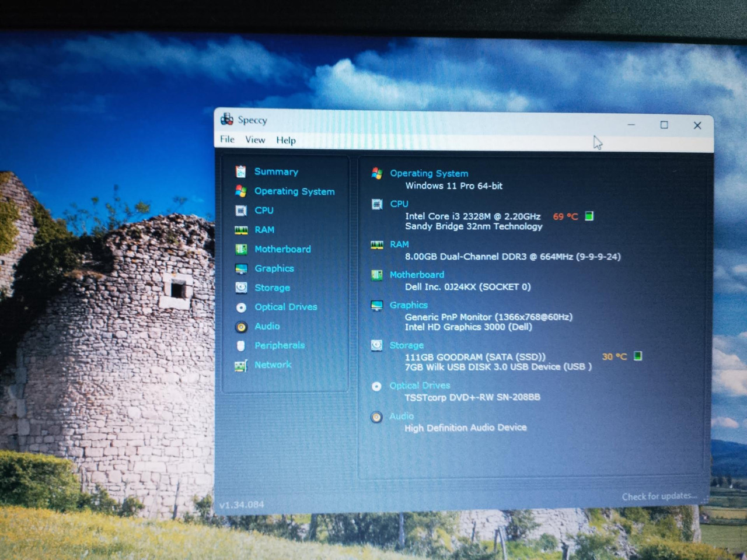
Task: Click the Check for updates link
Action: [659, 496]
